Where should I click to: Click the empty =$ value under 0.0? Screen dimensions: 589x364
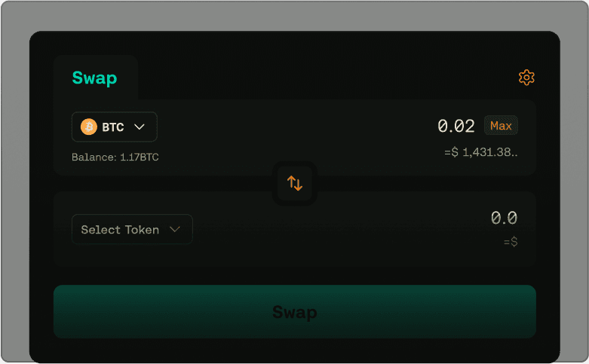510,242
